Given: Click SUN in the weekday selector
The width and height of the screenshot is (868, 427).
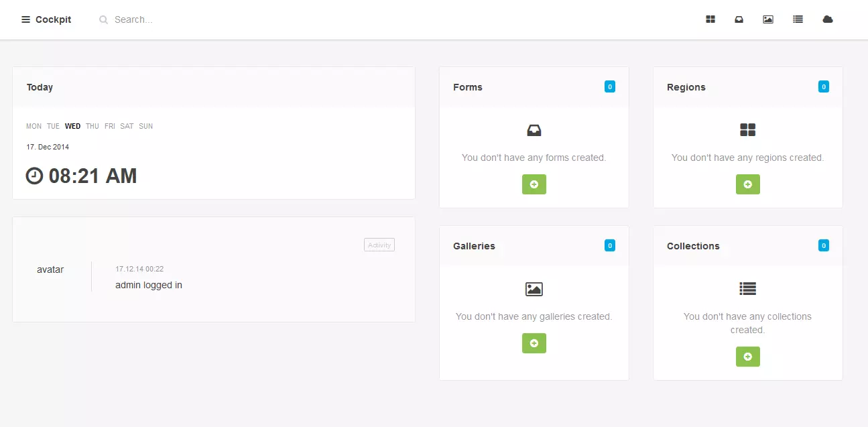Looking at the screenshot, I should tap(145, 126).
